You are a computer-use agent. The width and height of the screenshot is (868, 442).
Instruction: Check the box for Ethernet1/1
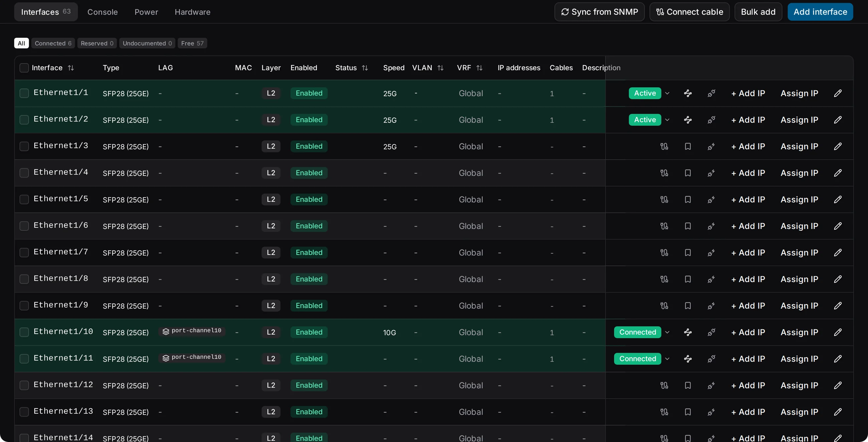click(x=24, y=93)
